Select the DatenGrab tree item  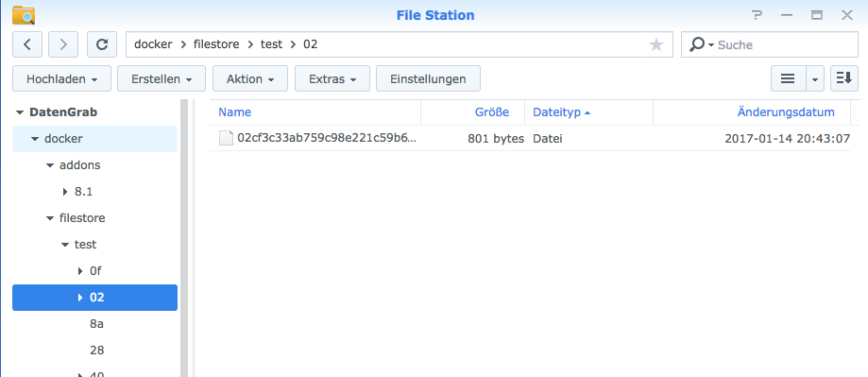(x=63, y=112)
